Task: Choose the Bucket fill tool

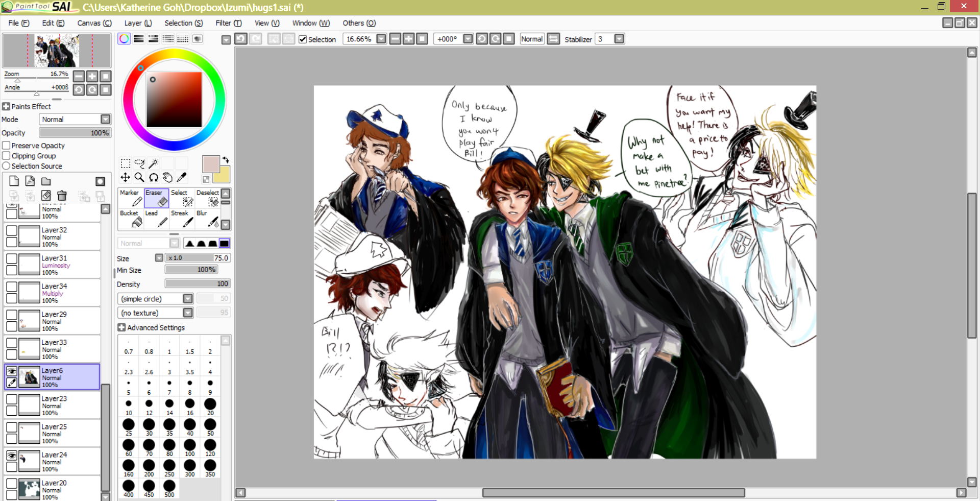Action: point(131,219)
